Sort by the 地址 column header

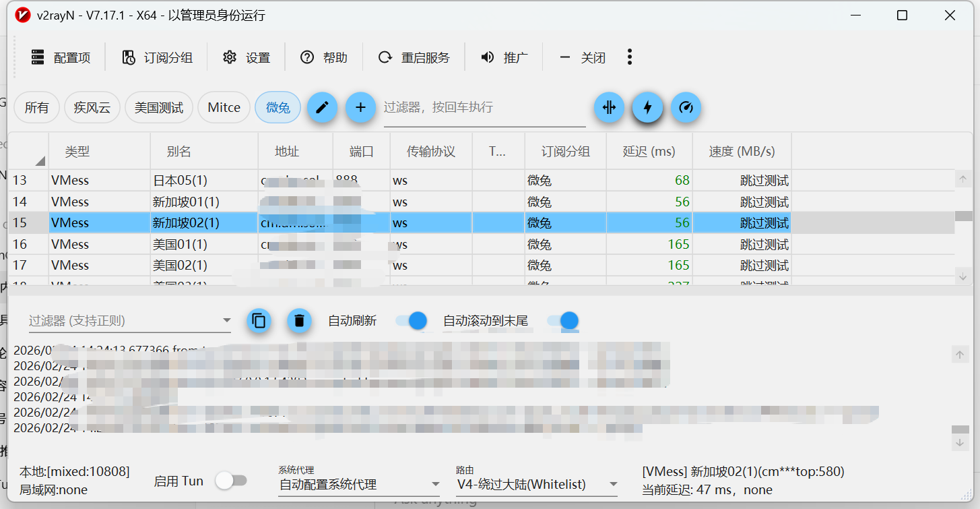point(296,152)
